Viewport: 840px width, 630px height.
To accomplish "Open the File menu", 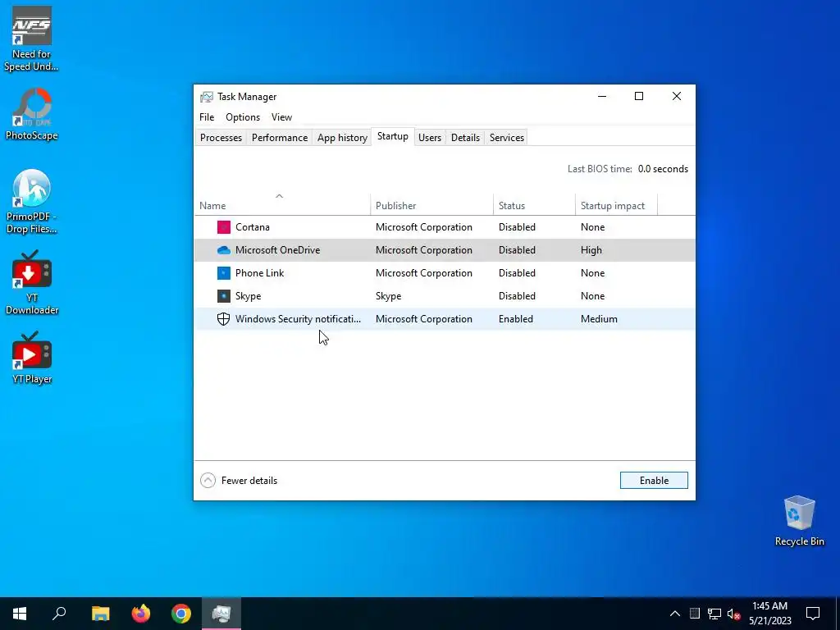I will [207, 117].
